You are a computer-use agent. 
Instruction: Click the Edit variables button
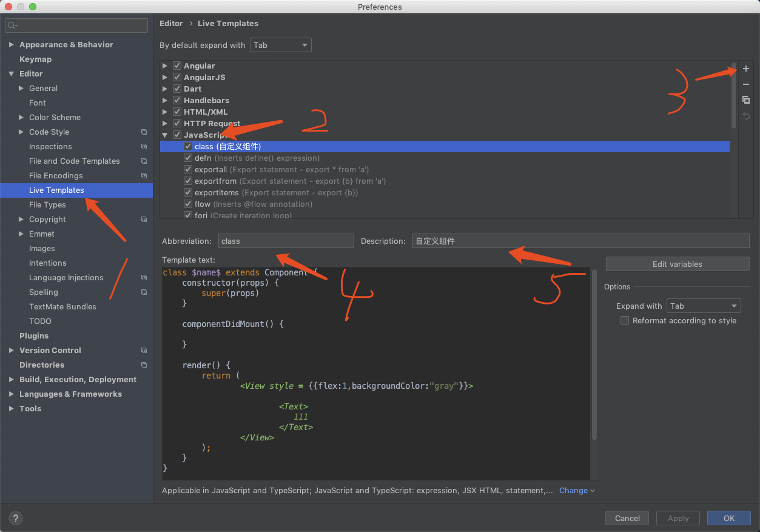678,264
